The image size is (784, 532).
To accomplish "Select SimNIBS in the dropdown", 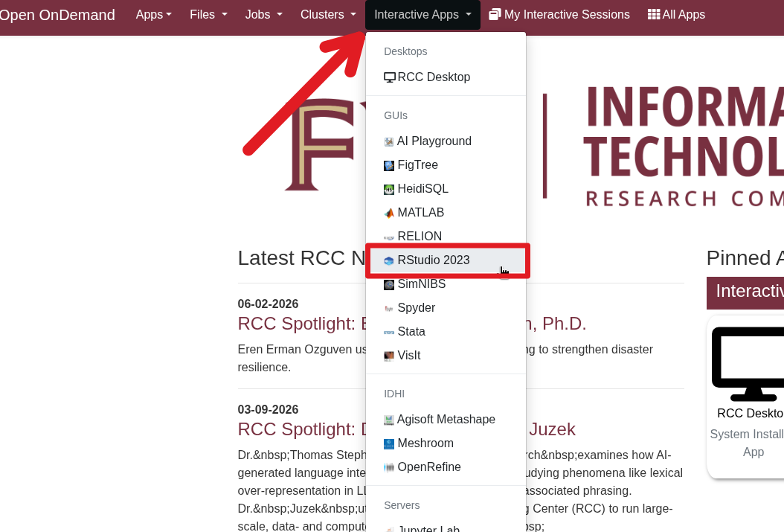I will click(446, 284).
